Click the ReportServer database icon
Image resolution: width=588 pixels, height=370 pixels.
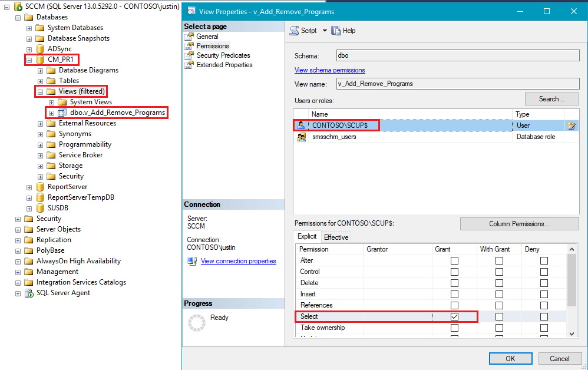click(x=40, y=187)
